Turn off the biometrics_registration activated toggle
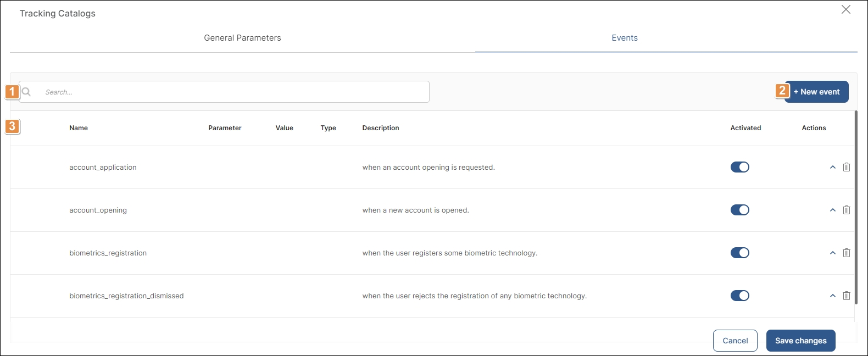 [x=740, y=253]
